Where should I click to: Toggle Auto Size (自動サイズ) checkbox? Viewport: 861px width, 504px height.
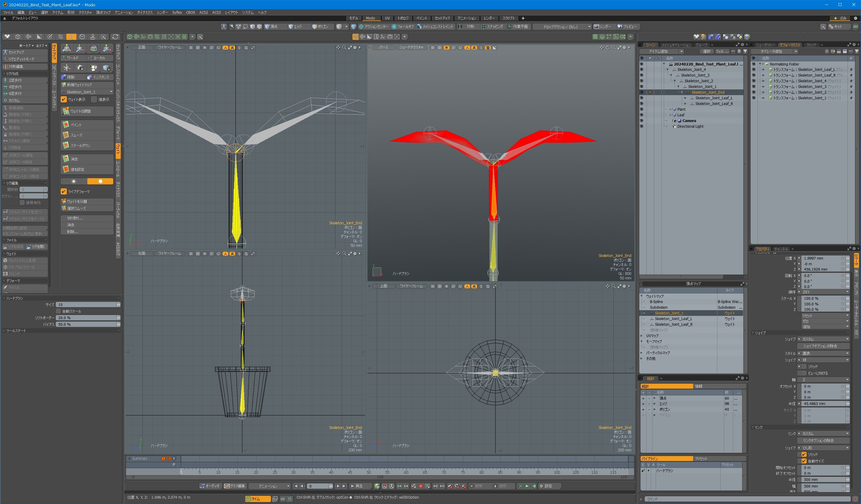[804, 461]
